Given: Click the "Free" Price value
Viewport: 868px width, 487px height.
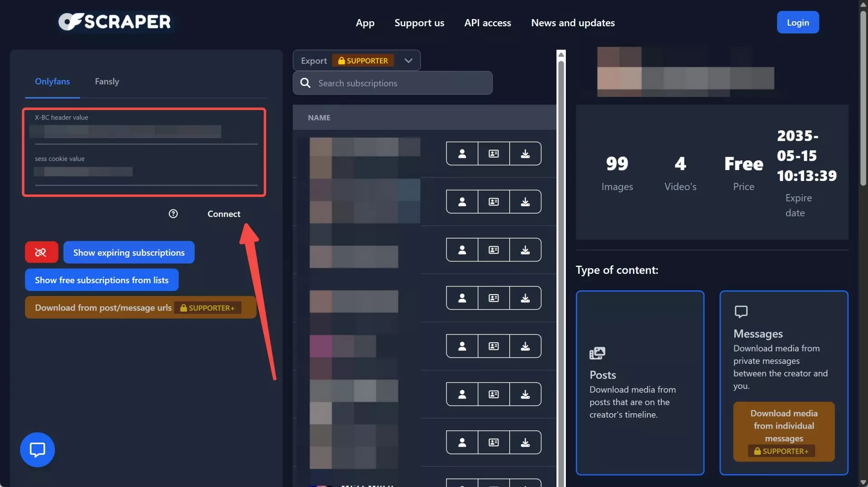Looking at the screenshot, I should click(744, 164).
